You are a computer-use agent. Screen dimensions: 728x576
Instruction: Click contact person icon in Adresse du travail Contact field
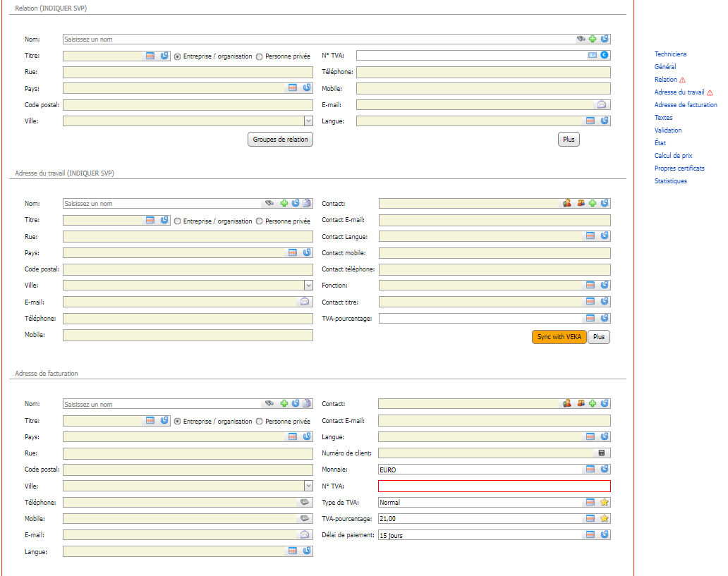pyautogui.click(x=567, y=203)
